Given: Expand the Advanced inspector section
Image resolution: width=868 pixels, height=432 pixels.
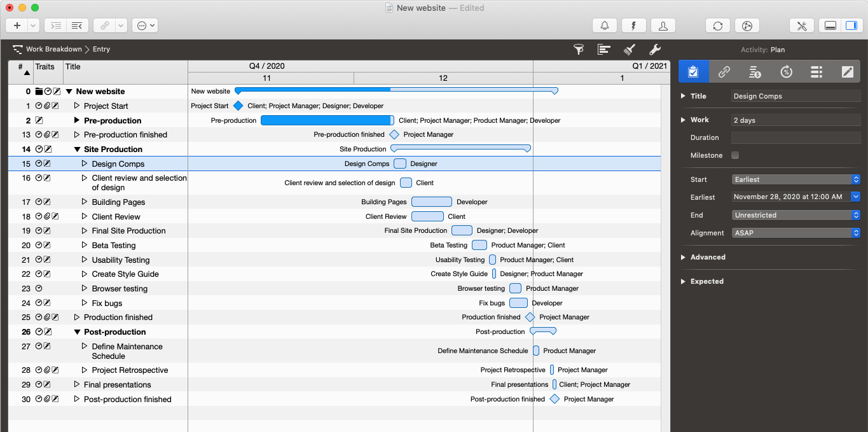Looking at the screenshot, I should [x=683, y=257].
